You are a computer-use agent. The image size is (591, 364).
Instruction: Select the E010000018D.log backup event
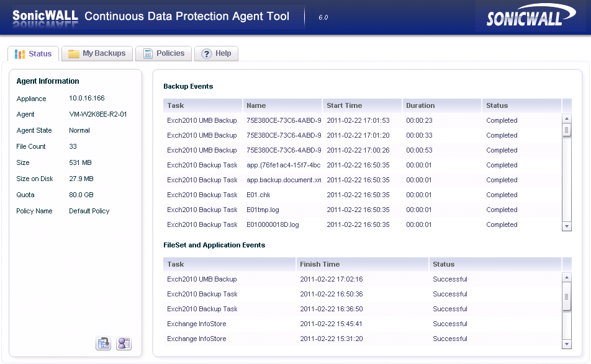[x=362, y=224]
